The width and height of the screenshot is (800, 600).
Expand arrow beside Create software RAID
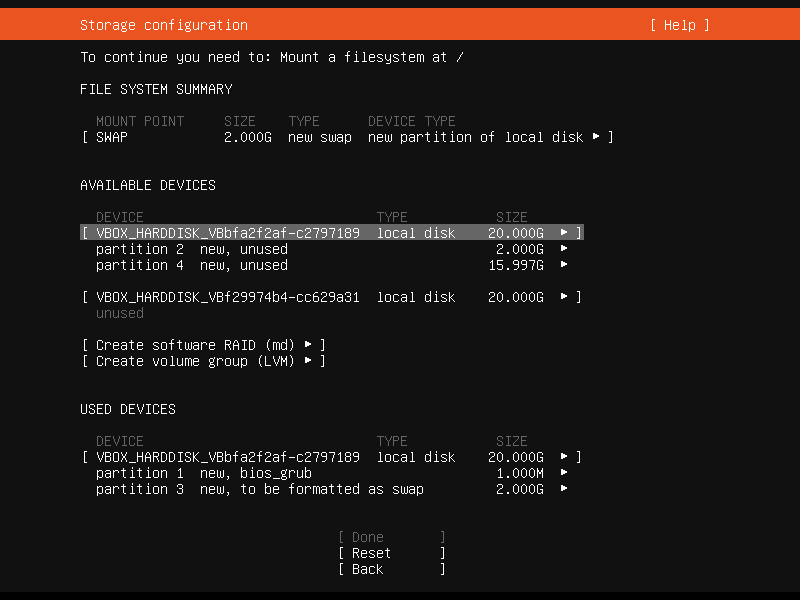[308, 344]
